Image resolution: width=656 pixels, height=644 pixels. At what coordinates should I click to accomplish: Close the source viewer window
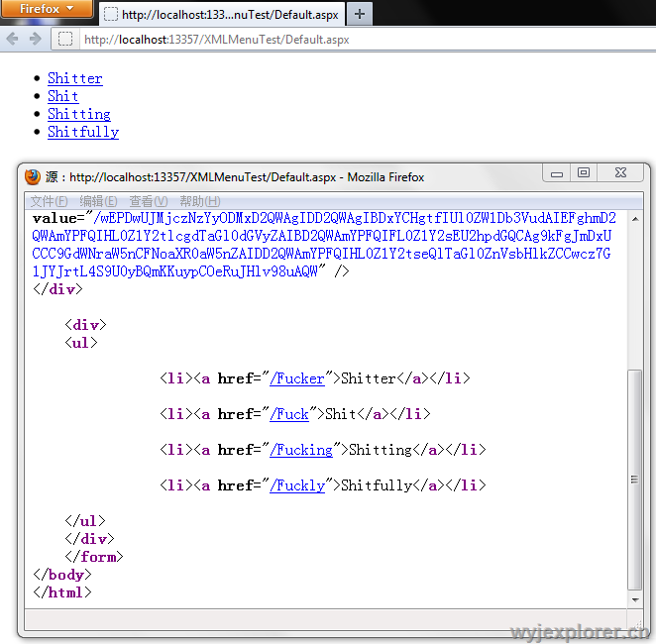[620, 172]
